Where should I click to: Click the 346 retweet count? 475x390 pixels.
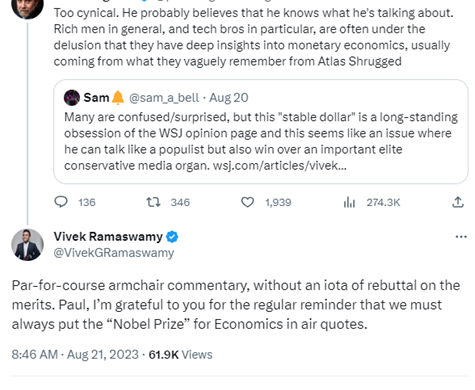pyautogui.click(x=180, y=202)
